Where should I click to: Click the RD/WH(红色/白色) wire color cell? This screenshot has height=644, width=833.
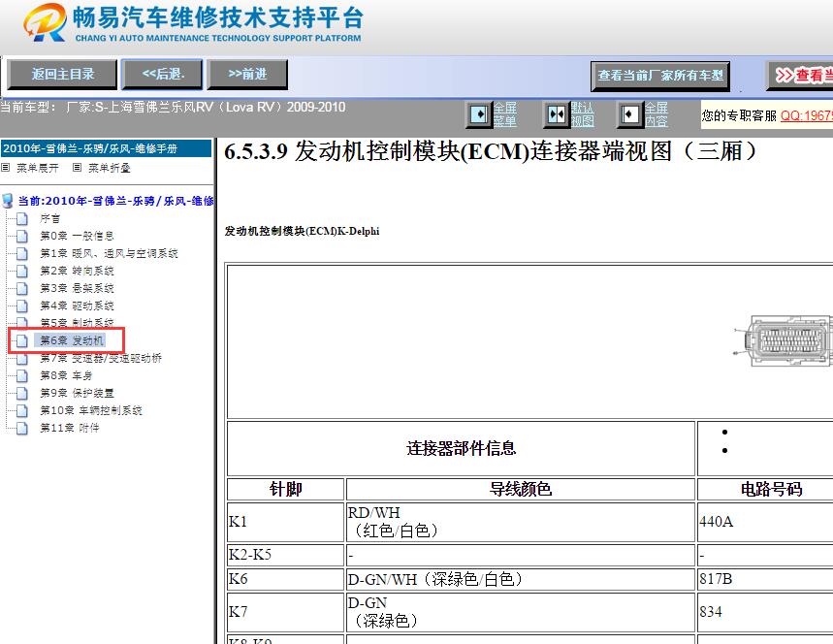[x=521, y=522]
